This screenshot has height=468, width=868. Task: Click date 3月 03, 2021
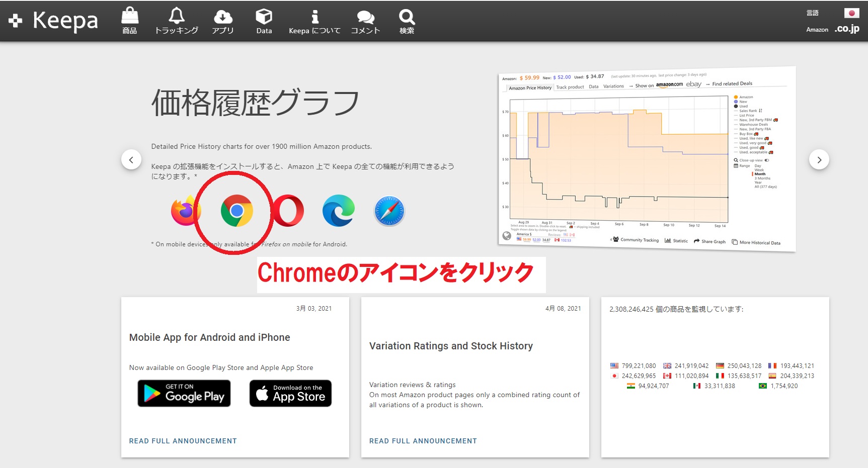(314, 309)
